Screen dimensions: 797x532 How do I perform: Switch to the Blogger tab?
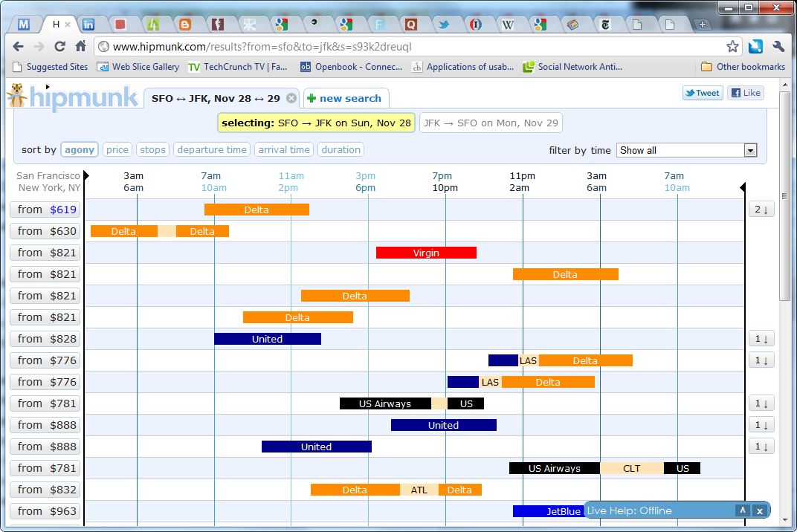coord(185,25)
